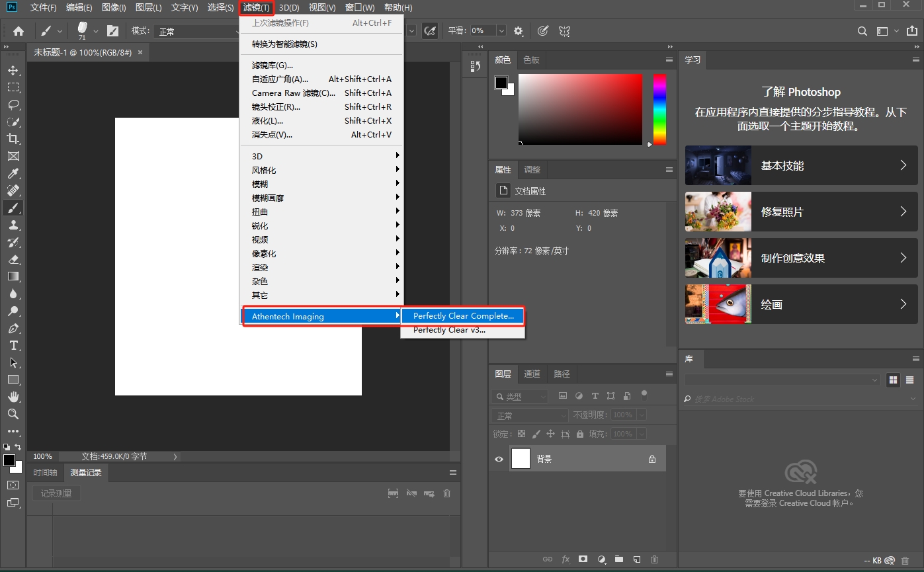This screenshot has height=572, width=924.
Task: Activate the Zoom tool magnifier
Action: pos(13,414)
